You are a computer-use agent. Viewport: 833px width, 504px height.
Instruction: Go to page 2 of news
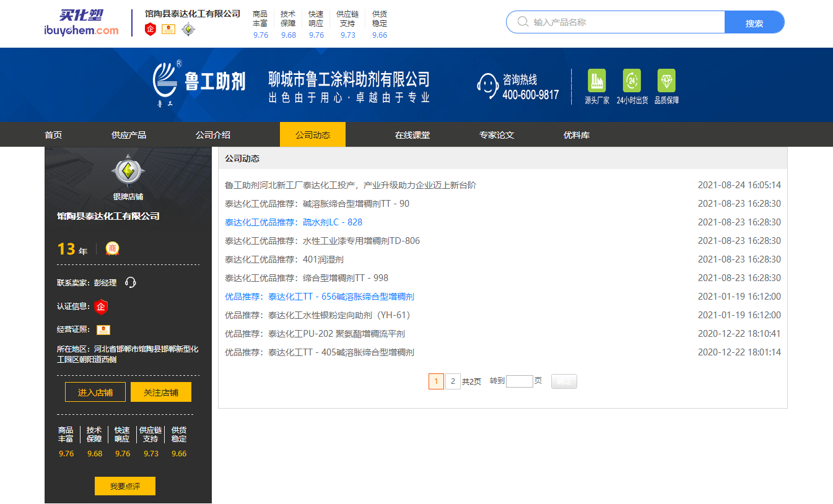[453, 381]
